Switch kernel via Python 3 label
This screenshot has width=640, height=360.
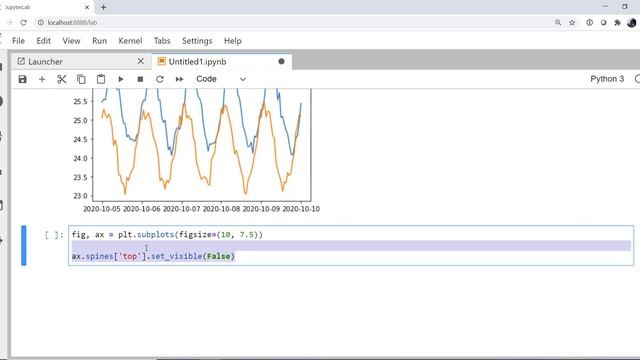(x=607, y=79)
